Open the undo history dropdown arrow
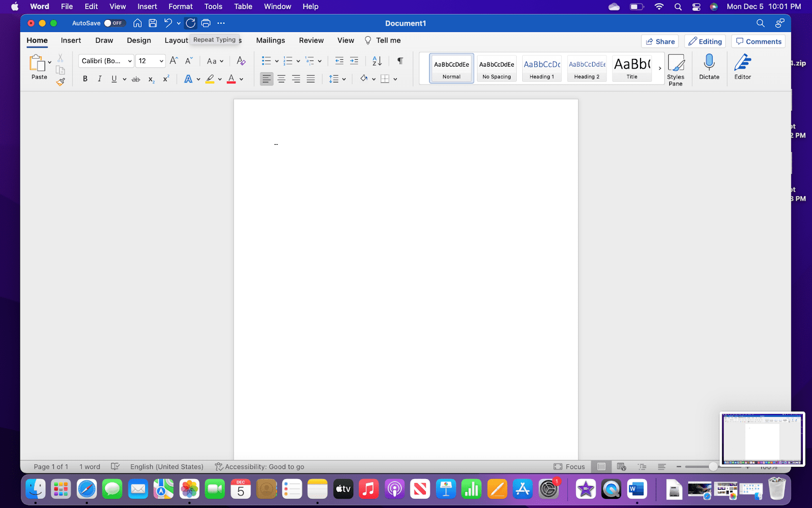The width and height of the screenshot is (812, 508). click(179, 23)
